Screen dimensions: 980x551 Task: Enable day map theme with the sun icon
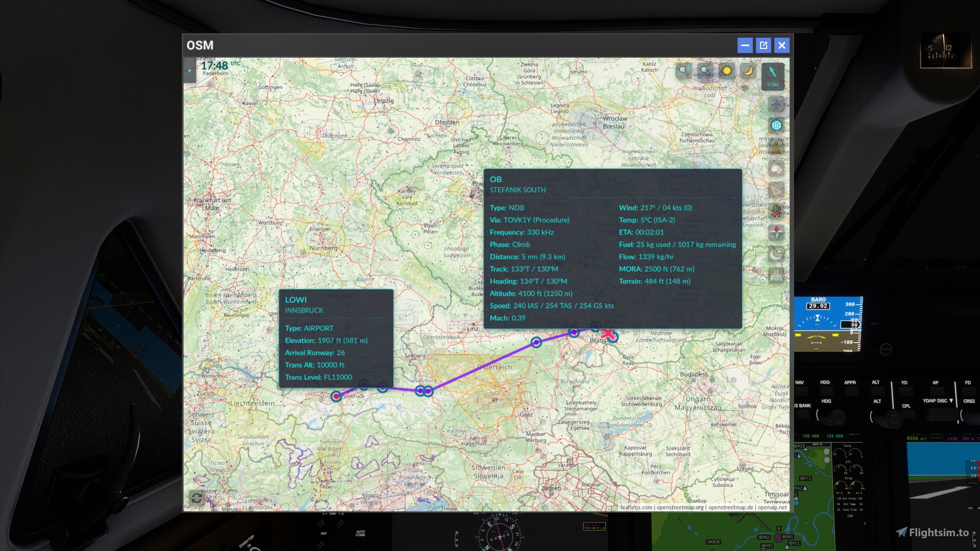[x=727, y=70]
